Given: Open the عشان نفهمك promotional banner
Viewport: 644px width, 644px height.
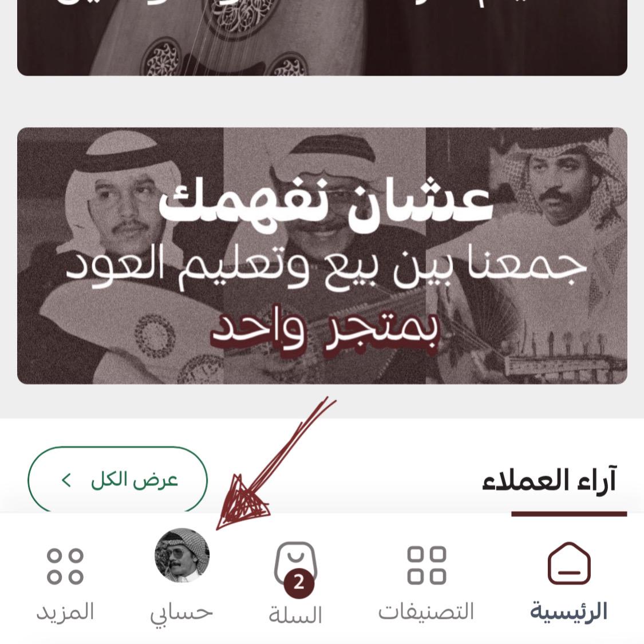Looking at the screenshot, I should pyautogui.click(x=322, y=256).
